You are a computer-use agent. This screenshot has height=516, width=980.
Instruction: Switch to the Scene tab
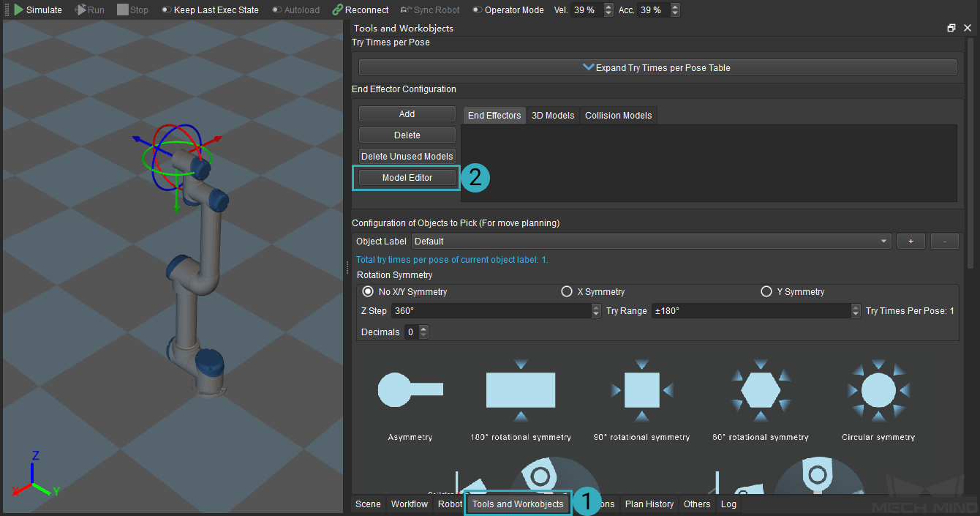368,504
